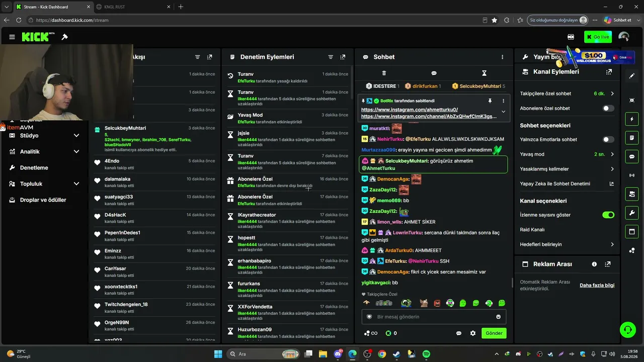Open Steam from the taskbar
The image size is (644, 362).
pyautogui.click(x=396, y=354)
